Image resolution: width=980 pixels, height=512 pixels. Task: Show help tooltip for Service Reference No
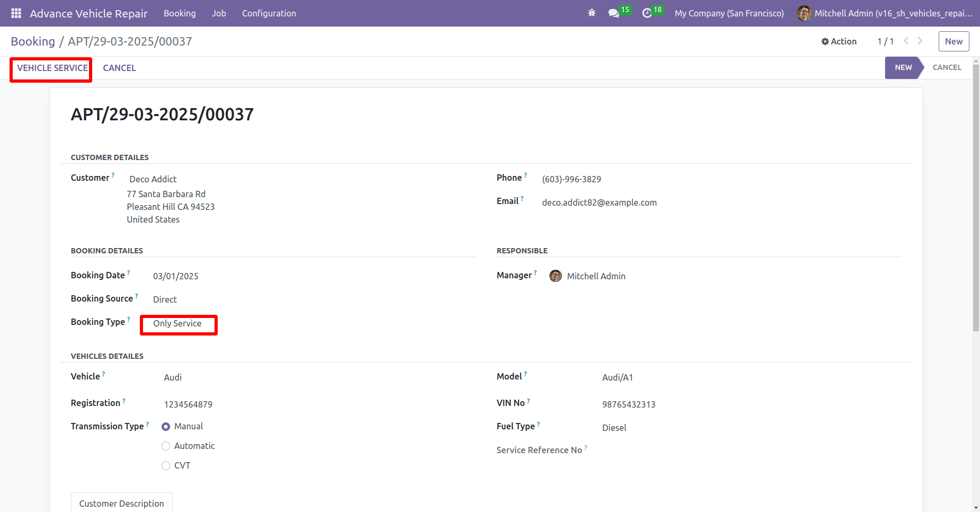coord(585,447)
